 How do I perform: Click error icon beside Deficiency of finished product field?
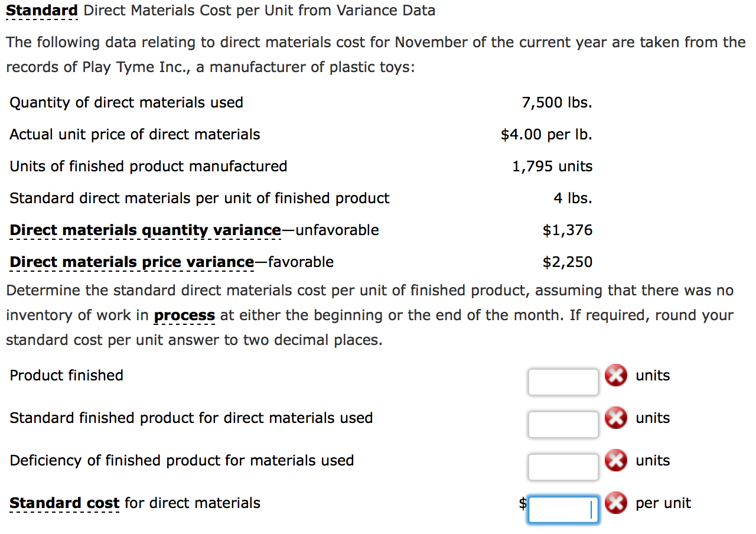tap(615, 461)
